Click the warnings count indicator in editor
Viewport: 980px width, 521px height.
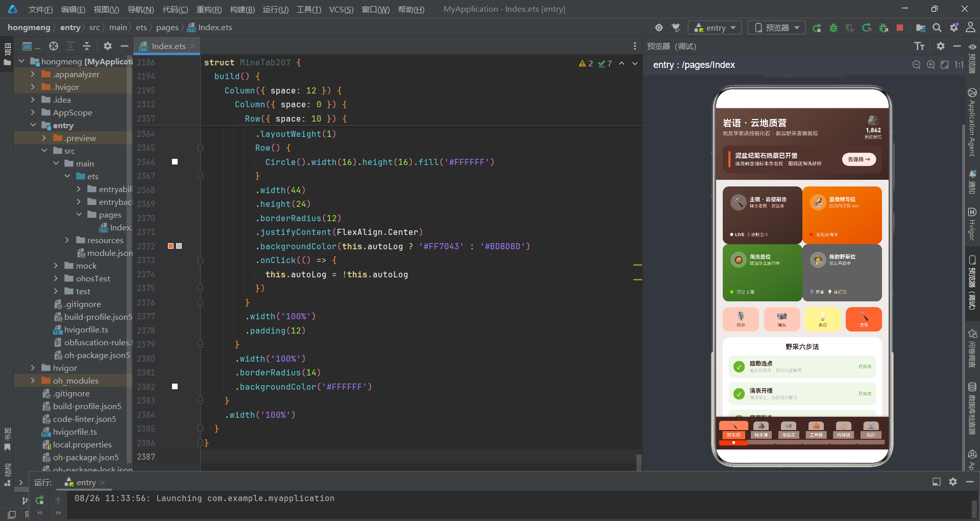(x=586, y=63)
